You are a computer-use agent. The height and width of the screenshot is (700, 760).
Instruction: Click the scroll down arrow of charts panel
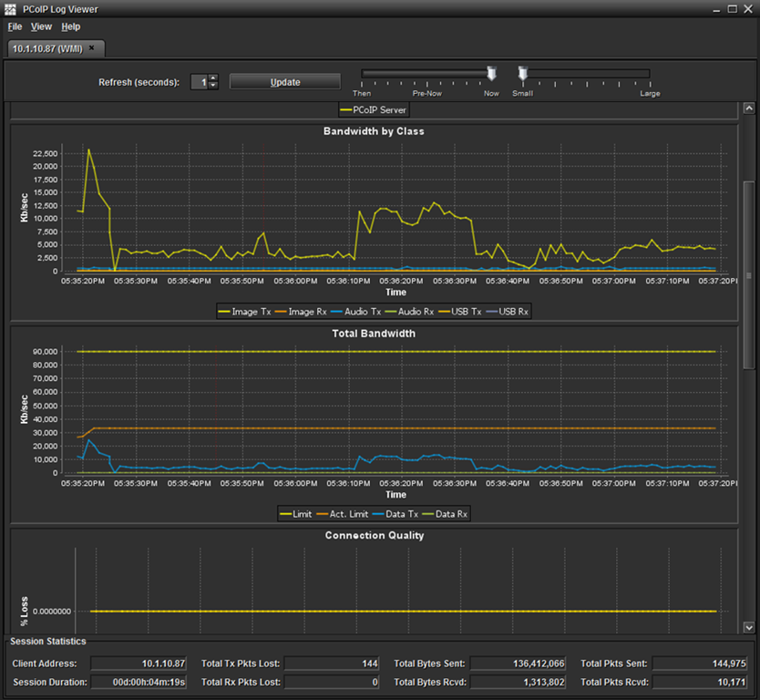749,627
